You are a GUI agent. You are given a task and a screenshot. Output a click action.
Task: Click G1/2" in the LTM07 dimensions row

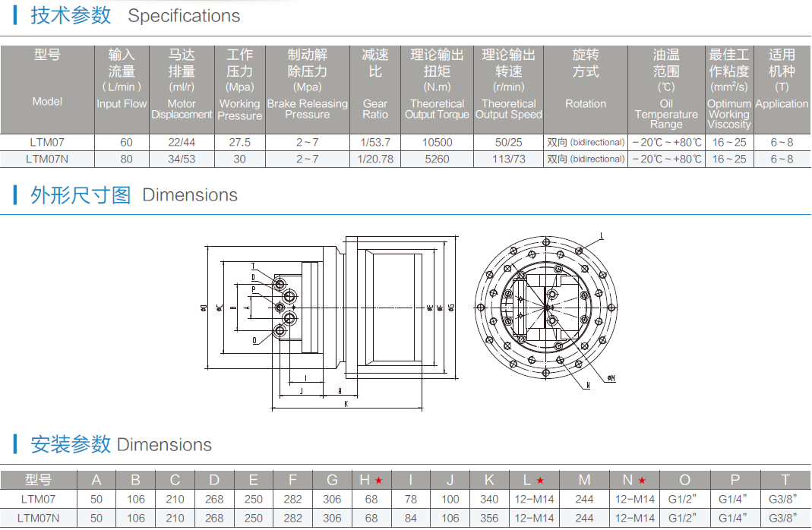pyautogui.click(x=683, y=500)
